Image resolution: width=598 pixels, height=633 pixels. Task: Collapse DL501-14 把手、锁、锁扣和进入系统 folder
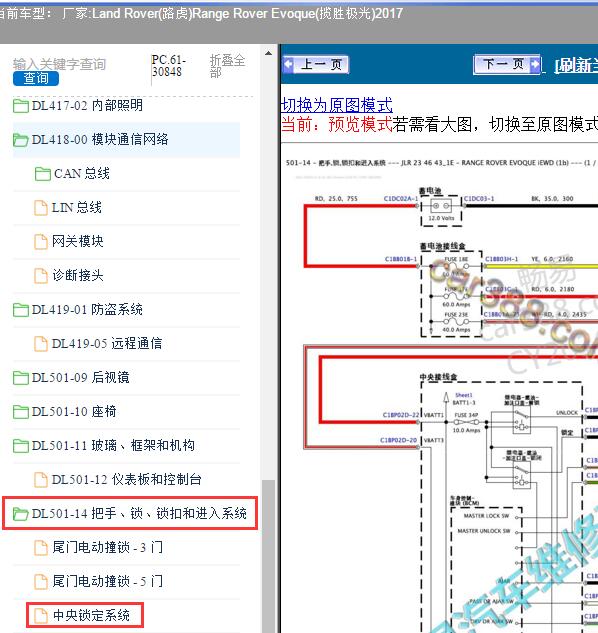(139, 514)
